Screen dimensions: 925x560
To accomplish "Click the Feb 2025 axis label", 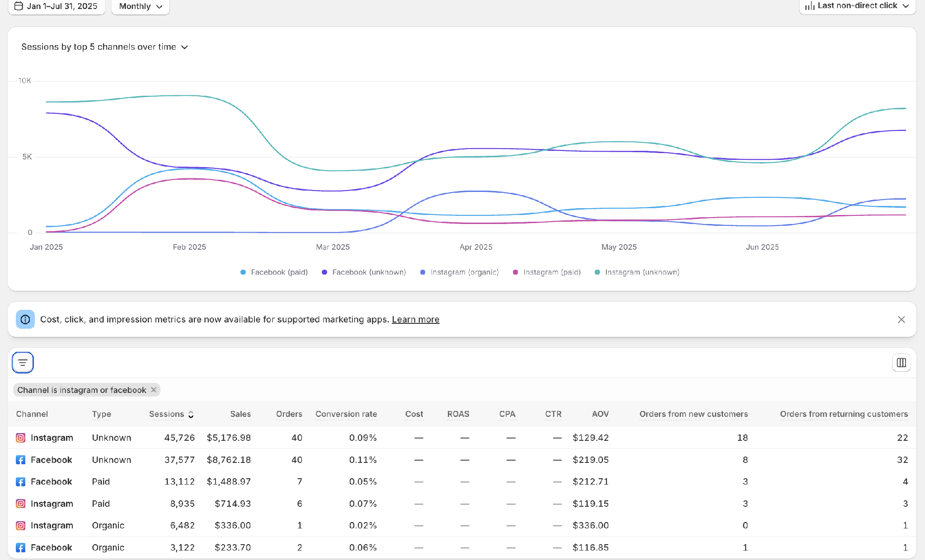I will pyautogui.click(x=189, y=247).
